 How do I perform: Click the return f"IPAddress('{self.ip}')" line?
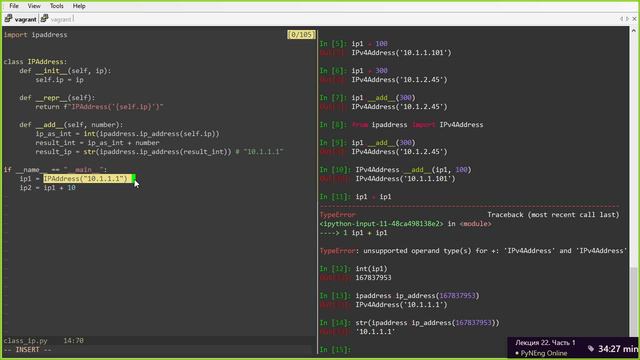pyautogui.click(x=99, y=107)
